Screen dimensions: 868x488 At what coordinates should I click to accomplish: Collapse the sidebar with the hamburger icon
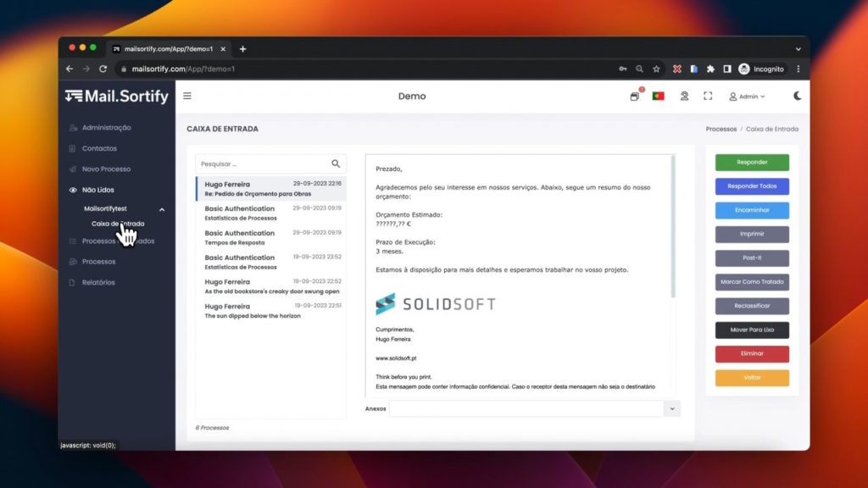click(x=187, y=96)
